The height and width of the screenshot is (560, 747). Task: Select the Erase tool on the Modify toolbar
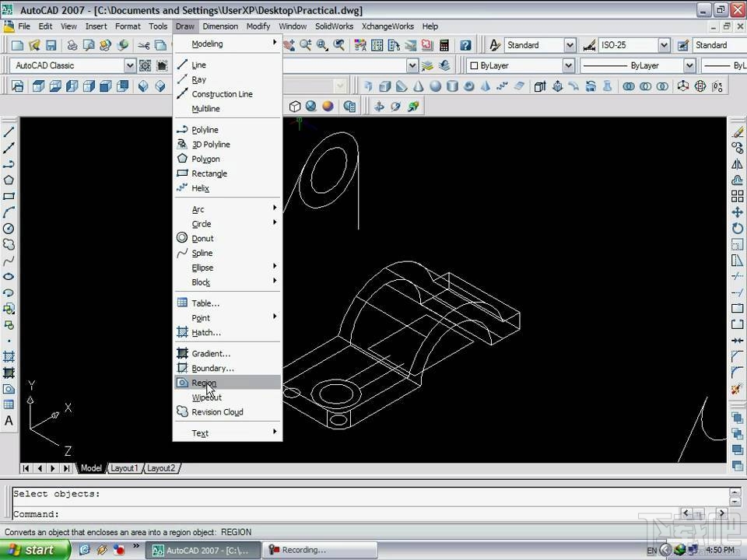pyautogui.click(x=737, y=131)
